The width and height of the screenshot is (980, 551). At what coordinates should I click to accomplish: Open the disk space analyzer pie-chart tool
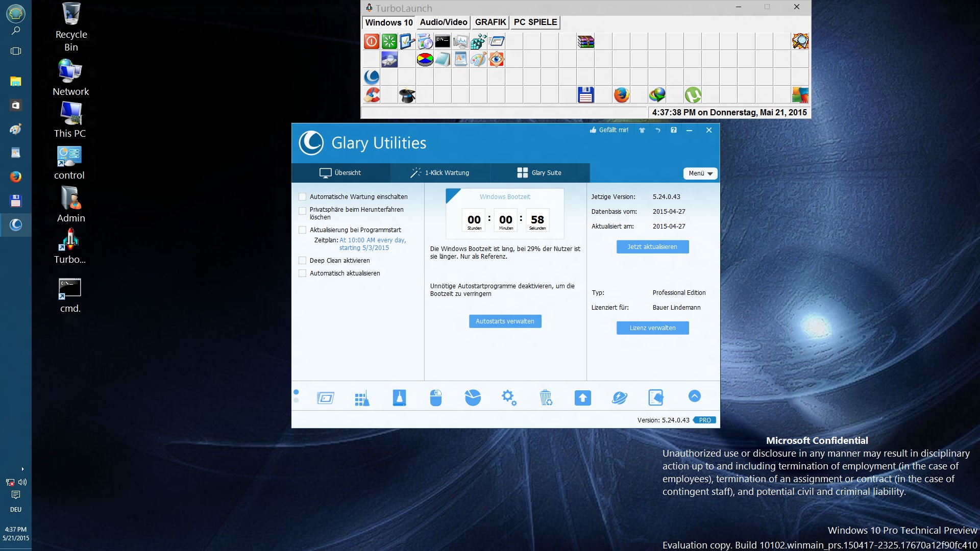click(x=473, y=397)
